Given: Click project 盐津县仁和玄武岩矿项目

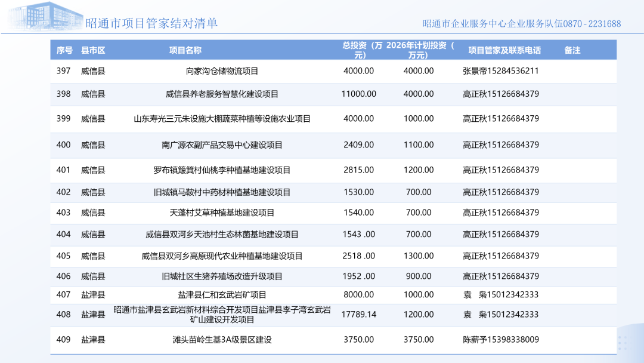Looking at the screenshot, I should pos(222,295).
